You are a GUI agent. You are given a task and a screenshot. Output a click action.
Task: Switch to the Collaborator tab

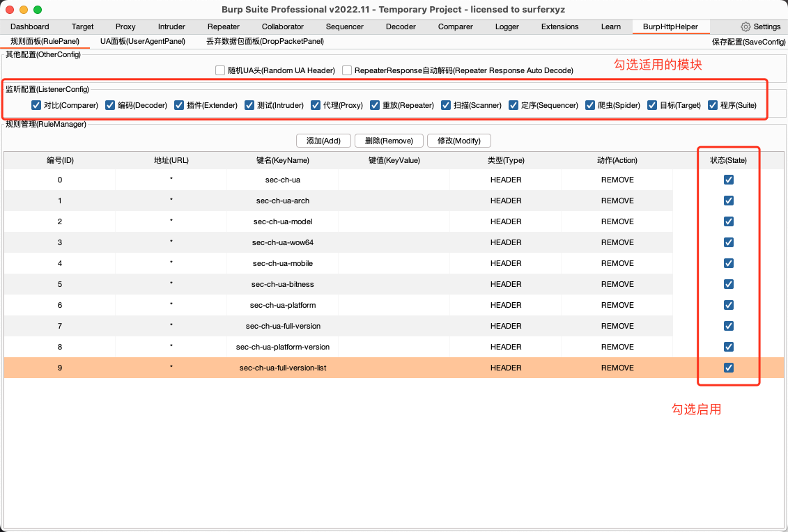[x=282, y=26]
